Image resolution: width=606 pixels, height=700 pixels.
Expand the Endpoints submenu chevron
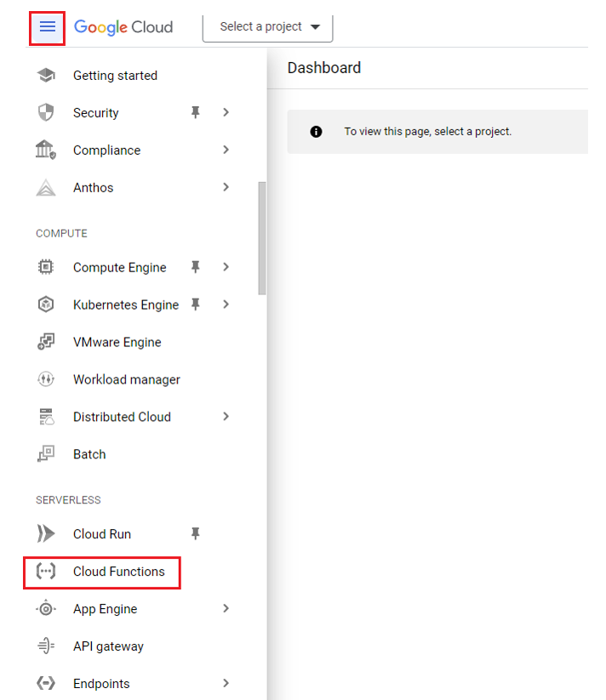click(226, 683)
